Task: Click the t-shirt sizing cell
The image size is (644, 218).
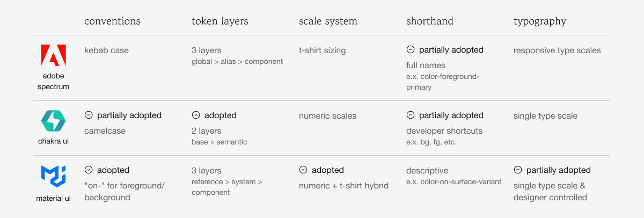Action: point(323,50)
